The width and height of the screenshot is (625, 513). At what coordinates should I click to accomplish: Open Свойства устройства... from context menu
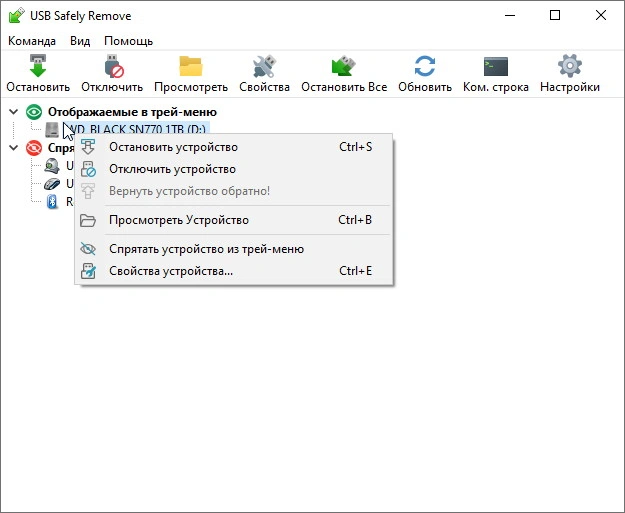[170, 270]
